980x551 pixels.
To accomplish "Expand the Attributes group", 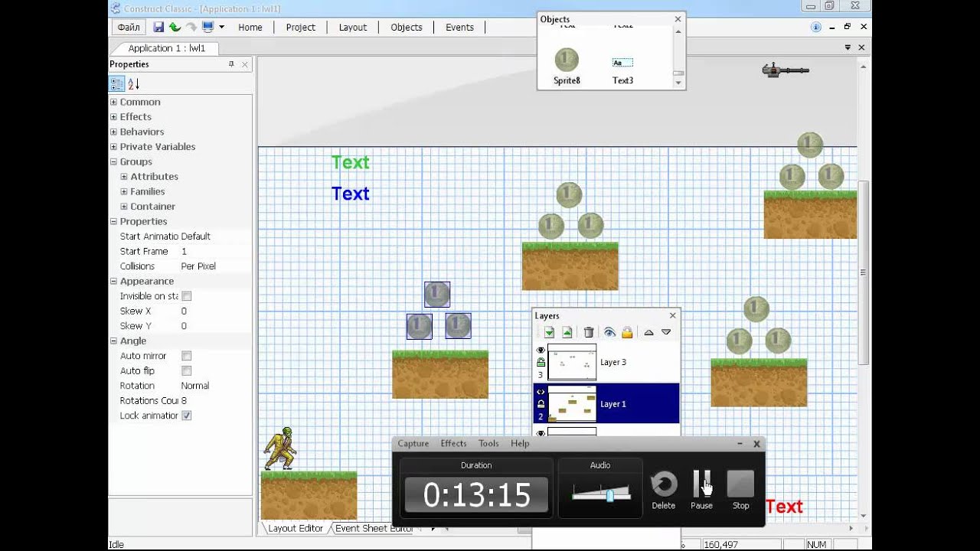I will tap(124, 177).
